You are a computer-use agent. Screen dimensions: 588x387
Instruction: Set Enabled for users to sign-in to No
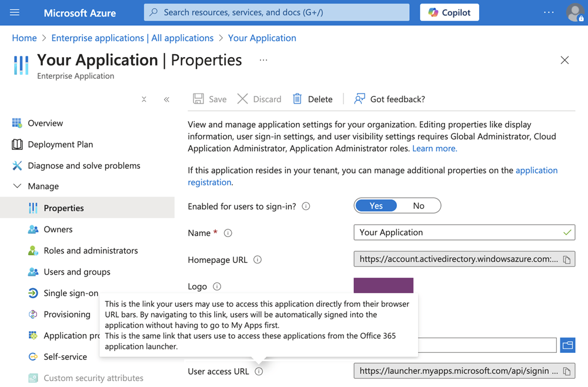point(419,205)
